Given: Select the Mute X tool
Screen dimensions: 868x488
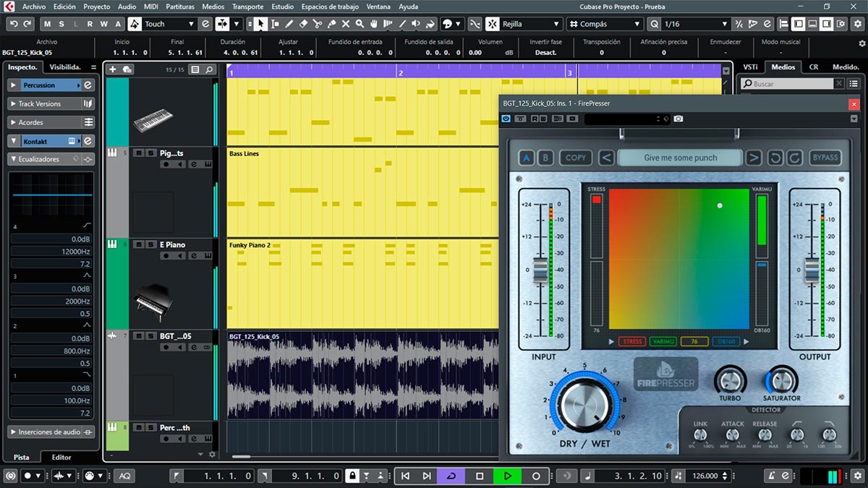Looking at the screenshot, I should (x=345, y=24).
